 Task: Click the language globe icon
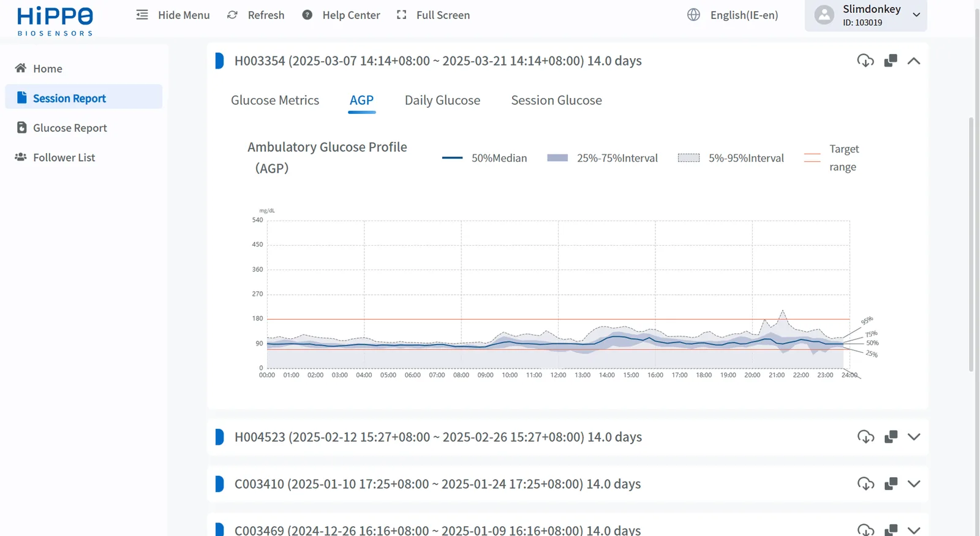tap(693, 15)
